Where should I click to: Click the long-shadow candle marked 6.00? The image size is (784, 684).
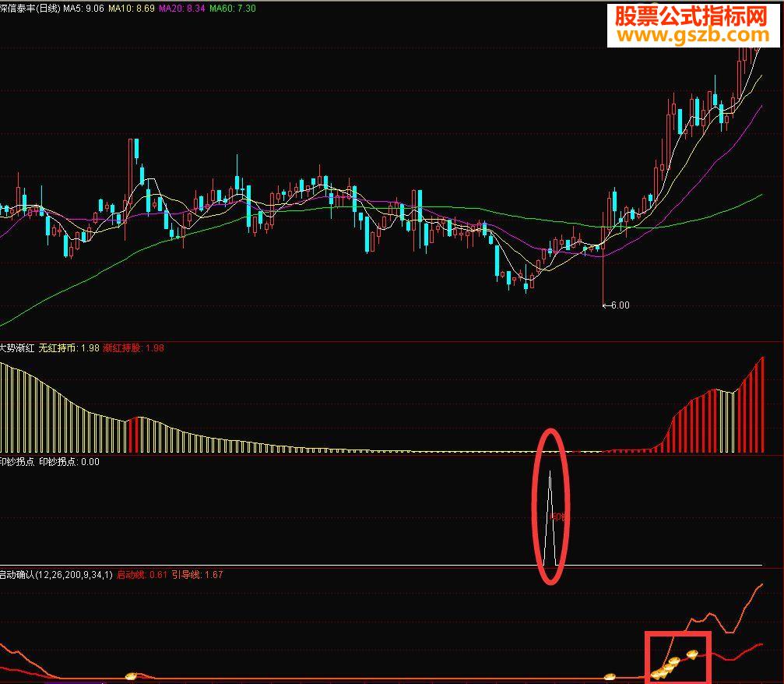coord(603,258)
